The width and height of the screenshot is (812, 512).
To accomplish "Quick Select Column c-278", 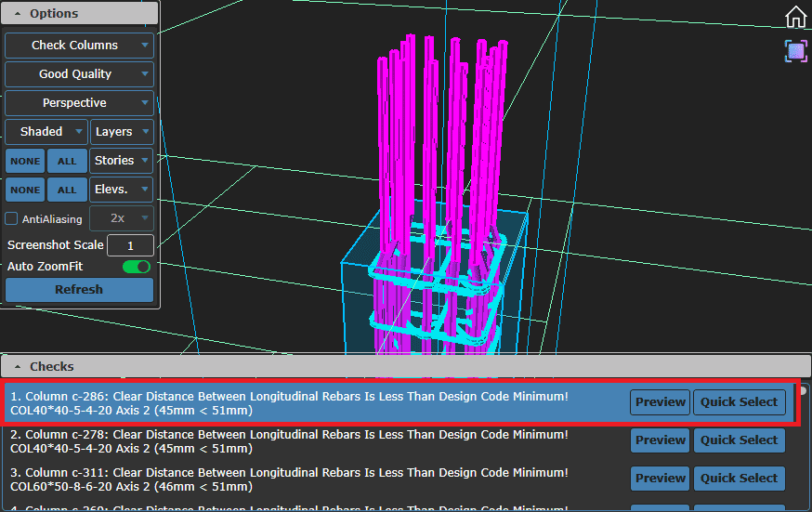I will point(739,440).
